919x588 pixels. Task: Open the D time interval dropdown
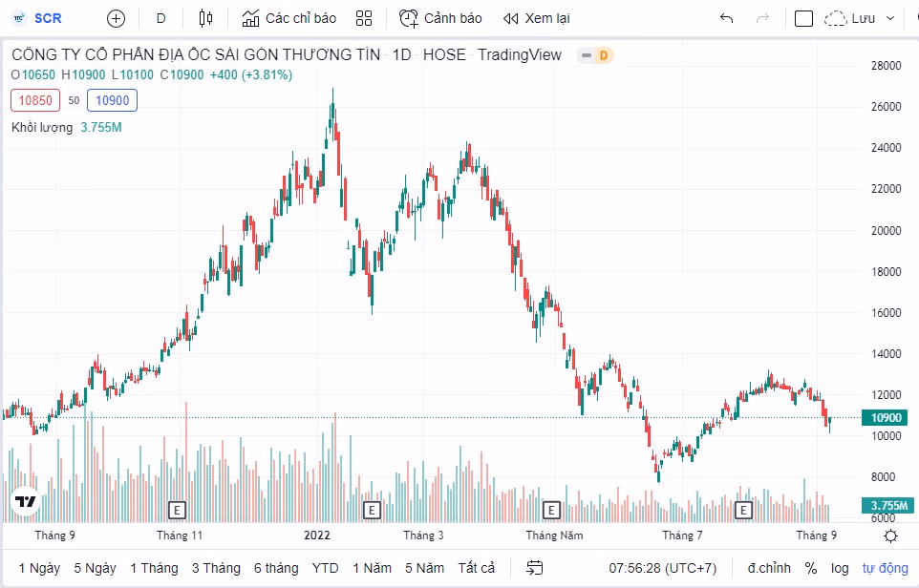tap(160, 18)
